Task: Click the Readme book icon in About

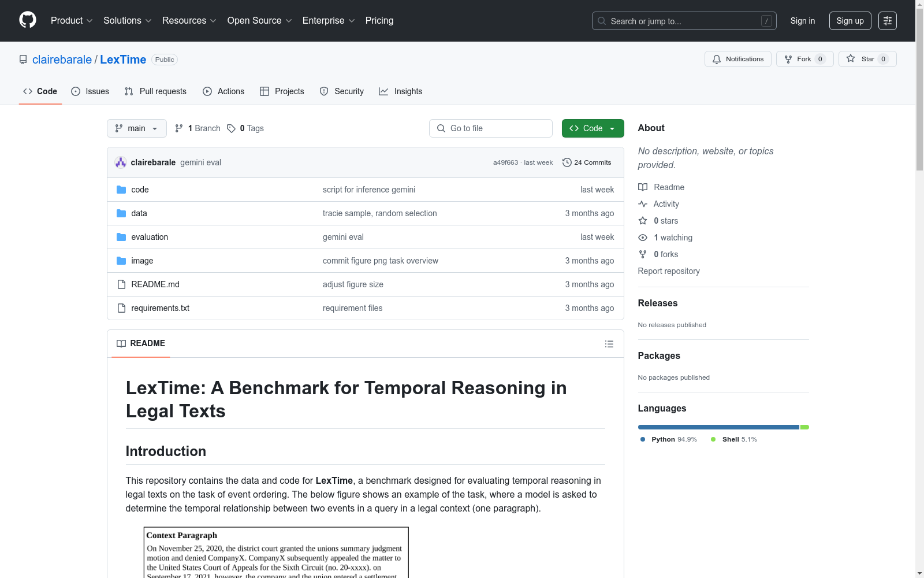Action: [x=643, y=187]
